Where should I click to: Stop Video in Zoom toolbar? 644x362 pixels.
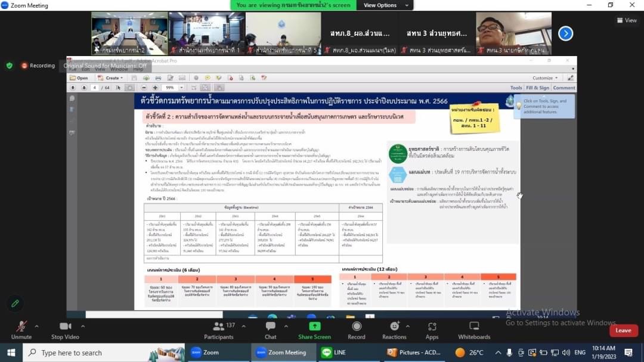(65, 330)
